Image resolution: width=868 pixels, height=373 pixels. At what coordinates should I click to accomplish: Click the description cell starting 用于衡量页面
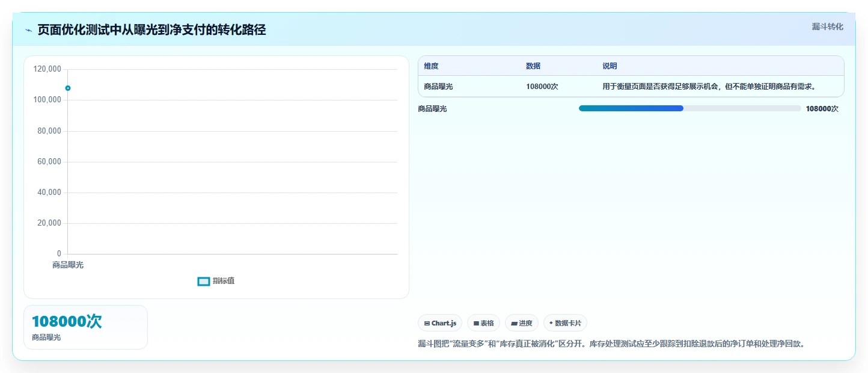coord(709,87)
